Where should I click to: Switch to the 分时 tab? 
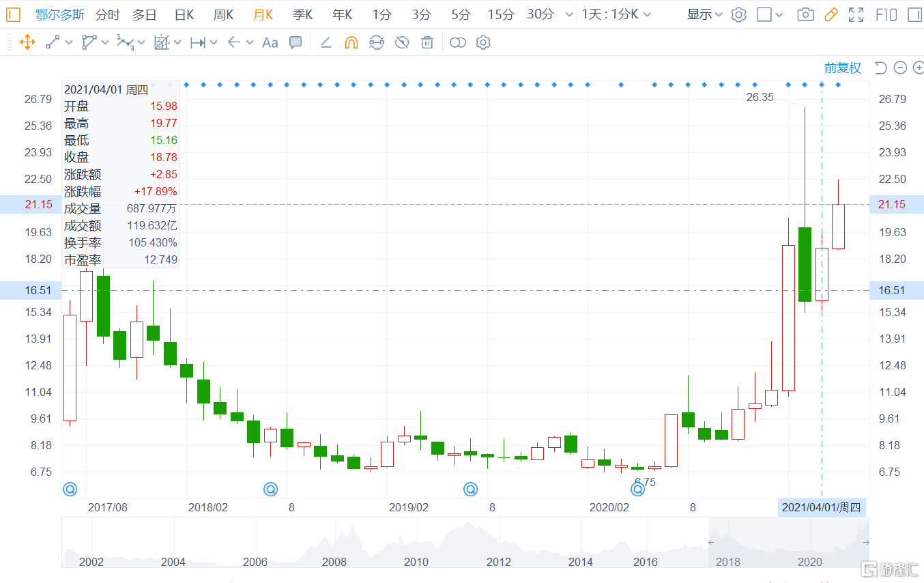coord(107,14)
